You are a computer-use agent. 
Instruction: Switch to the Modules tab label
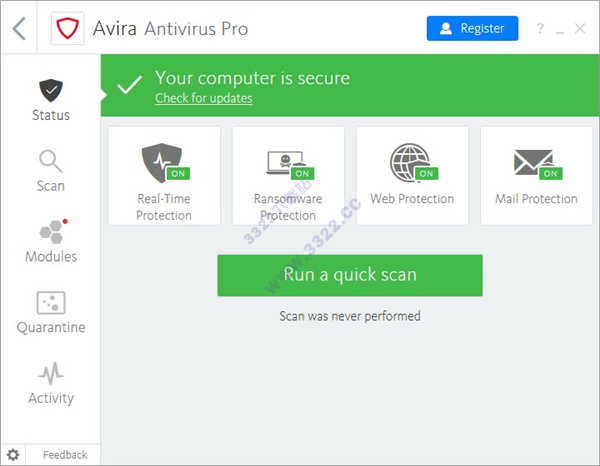[51, 256]
